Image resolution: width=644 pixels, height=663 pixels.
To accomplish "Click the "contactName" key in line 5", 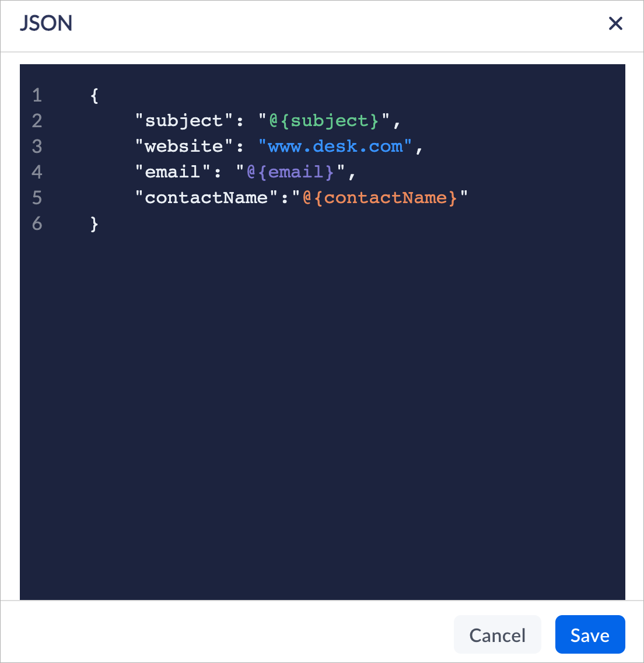I will pyautogui.click(x=206, y=198).
